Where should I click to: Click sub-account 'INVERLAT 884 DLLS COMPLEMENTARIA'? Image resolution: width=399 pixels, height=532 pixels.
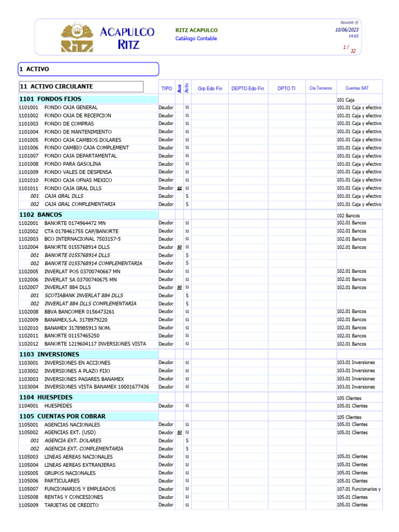coord(90,304)
